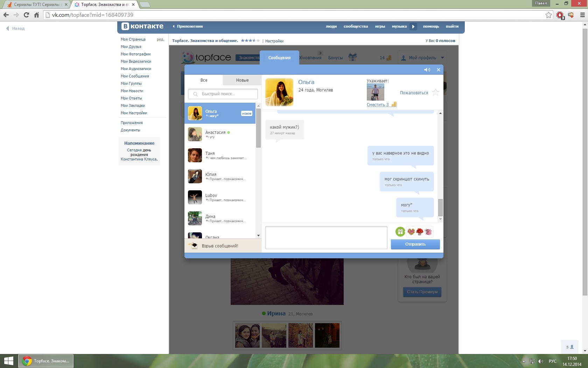Open Взрыв сообщений bomb icon
This screenshot has width=588, height=368.
point(194,246)
